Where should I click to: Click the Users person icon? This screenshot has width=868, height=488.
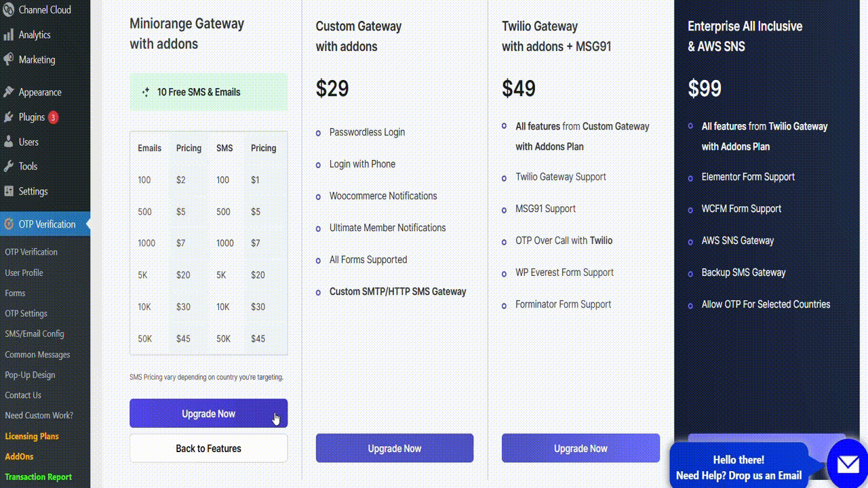point(9,142)
